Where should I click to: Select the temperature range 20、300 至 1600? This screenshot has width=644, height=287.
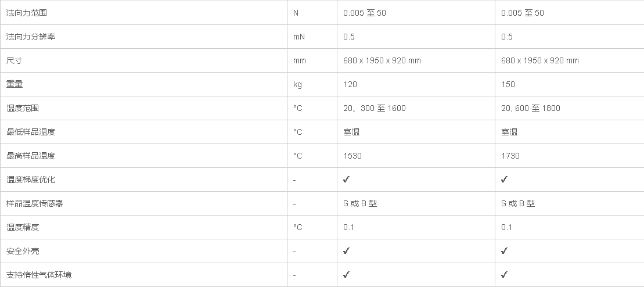375,108
